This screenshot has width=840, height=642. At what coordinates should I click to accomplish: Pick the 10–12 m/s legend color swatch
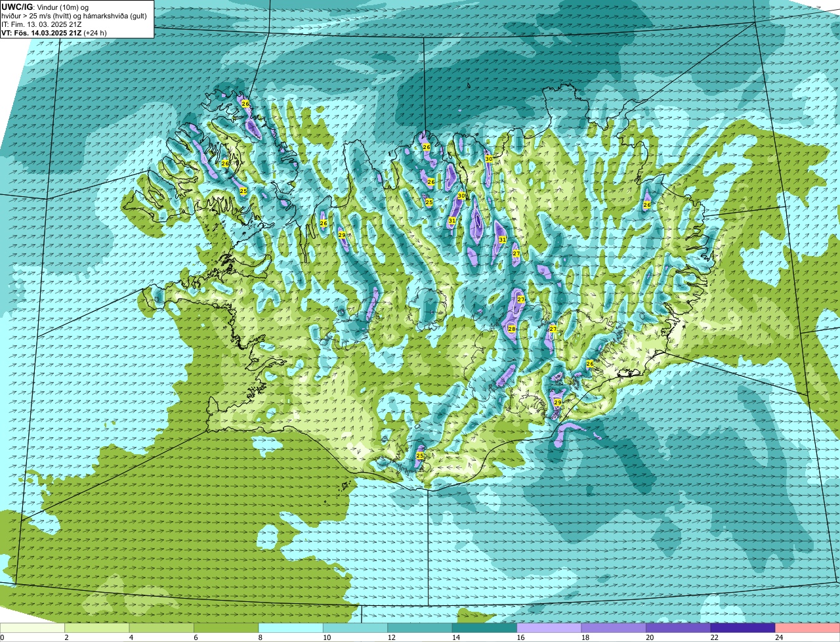(x=356, y=628)
